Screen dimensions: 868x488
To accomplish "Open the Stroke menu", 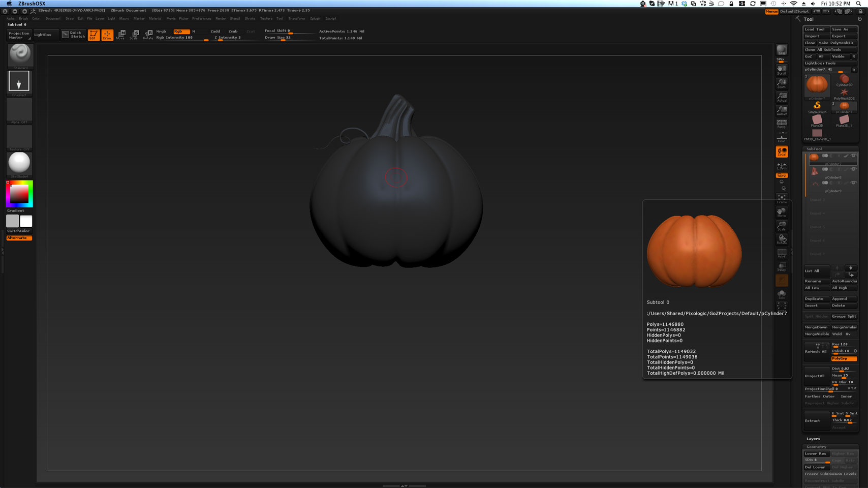I will pyautogui.click(x=250, y=18).
